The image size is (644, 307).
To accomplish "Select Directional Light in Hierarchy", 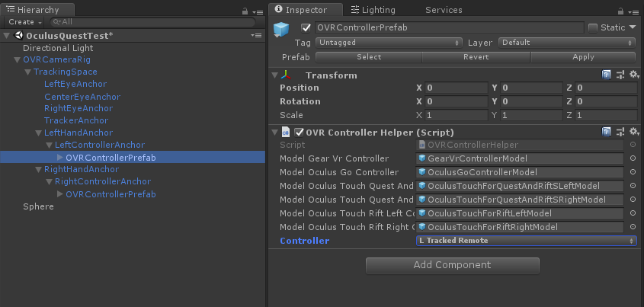I will point(58,48).
